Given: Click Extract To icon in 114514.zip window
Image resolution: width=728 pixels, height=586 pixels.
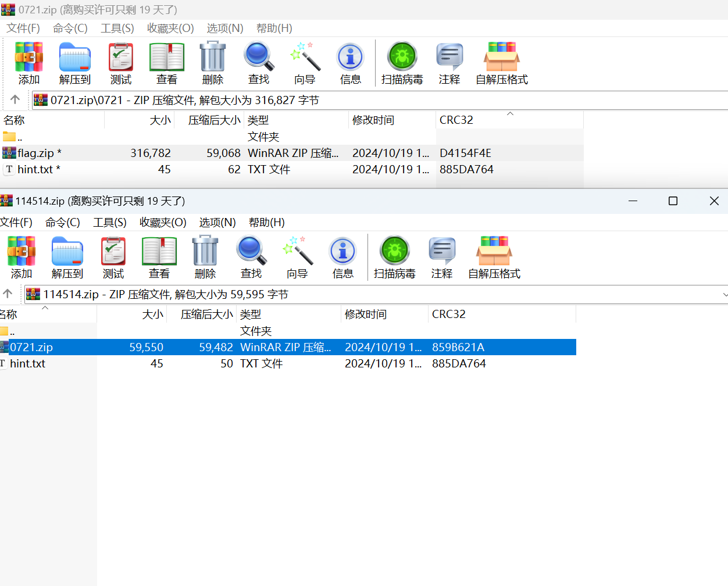Looking at the screenshot, I should [67, 251].
